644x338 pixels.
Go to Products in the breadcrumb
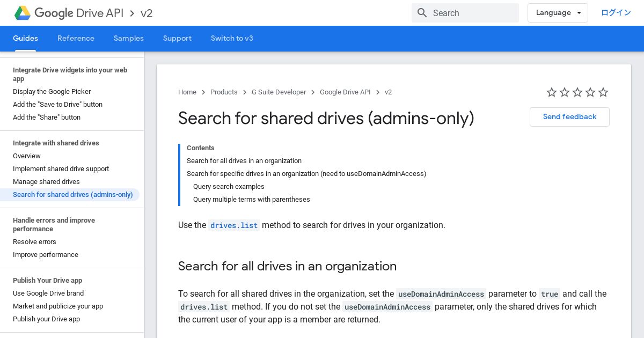pyautogui.click(x=224, y=92)
